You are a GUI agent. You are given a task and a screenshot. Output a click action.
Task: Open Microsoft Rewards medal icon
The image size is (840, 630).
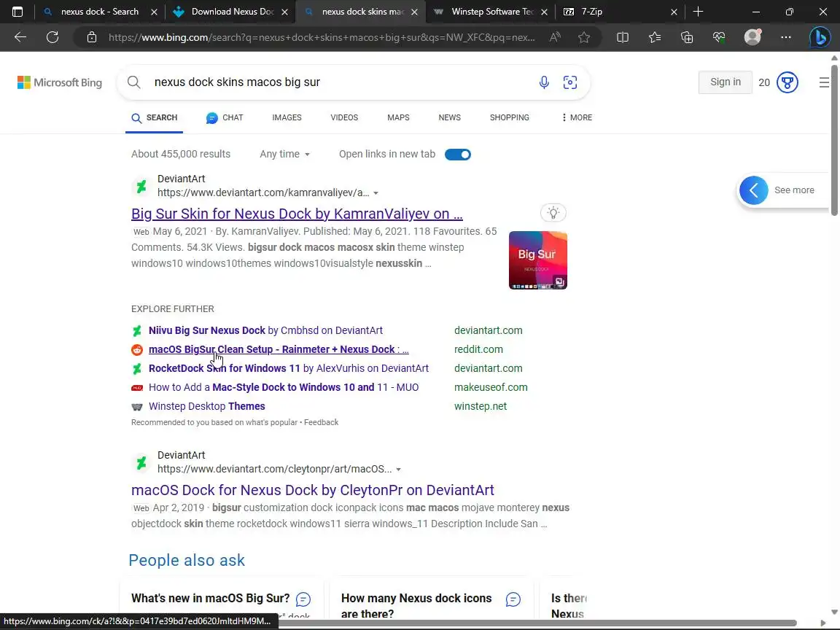click(x=787, y=82)
